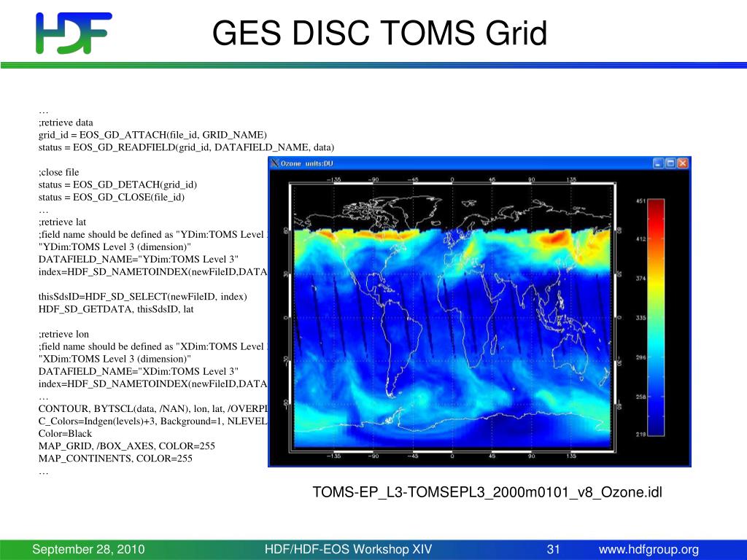The image size is (747, 560).
Task: Click the date "September 28, 2010"
Action: (88, 550)
